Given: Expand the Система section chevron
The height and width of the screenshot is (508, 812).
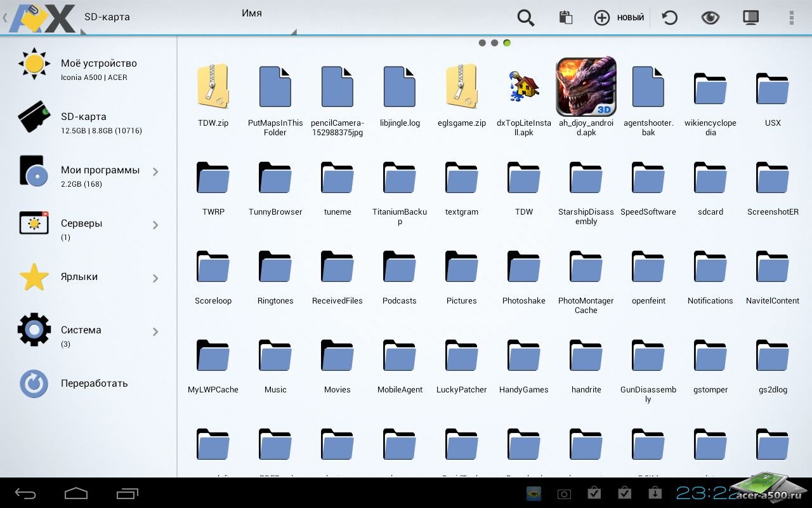Looking at the screenshot, I should point(155,331).
